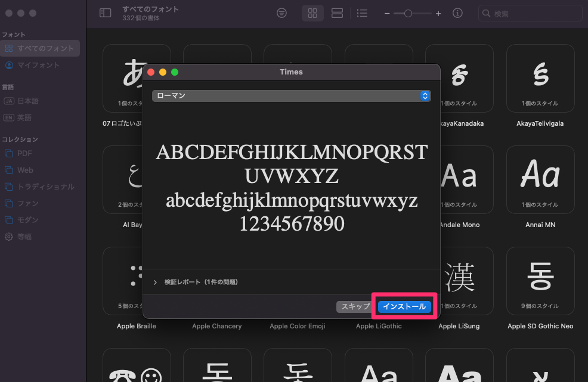Select the AkayaKanadaka font thumbnail

coord(467,78)
